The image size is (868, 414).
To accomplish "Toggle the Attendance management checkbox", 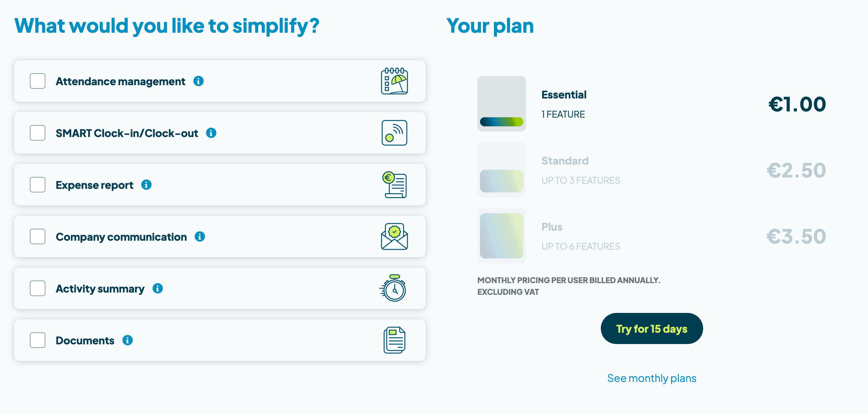I will click(37, 81).
